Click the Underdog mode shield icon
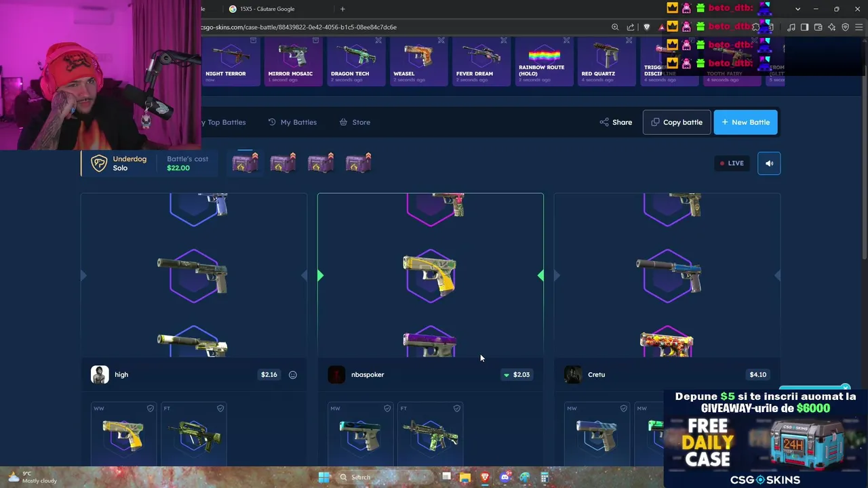868x488 pixels. click(x=99, y=163)
